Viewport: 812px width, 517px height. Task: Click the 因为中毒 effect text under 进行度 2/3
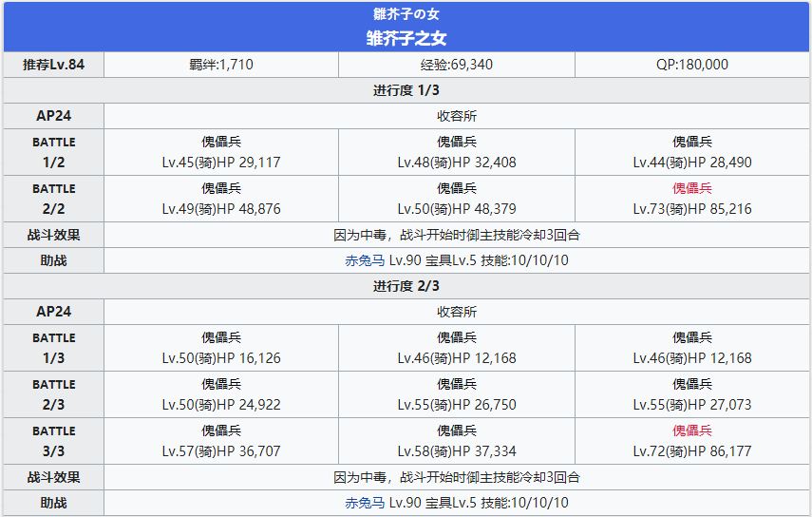[457, 478]
